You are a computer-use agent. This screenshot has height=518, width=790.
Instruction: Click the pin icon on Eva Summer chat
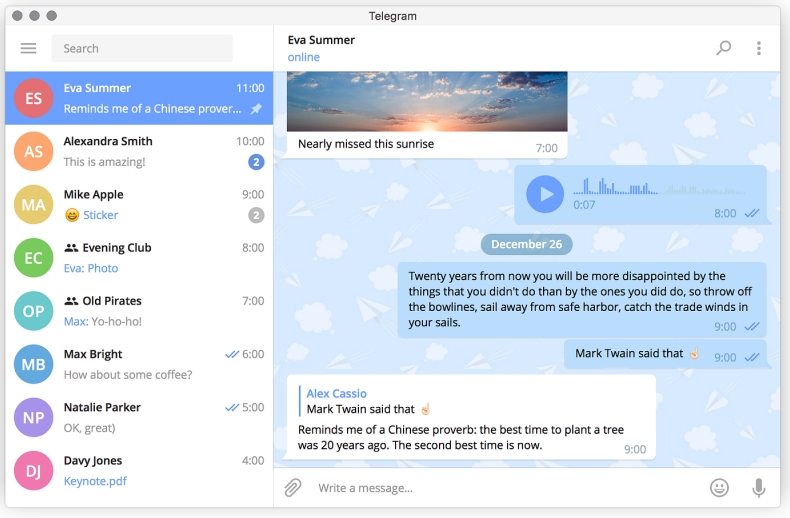pos(256,109)
